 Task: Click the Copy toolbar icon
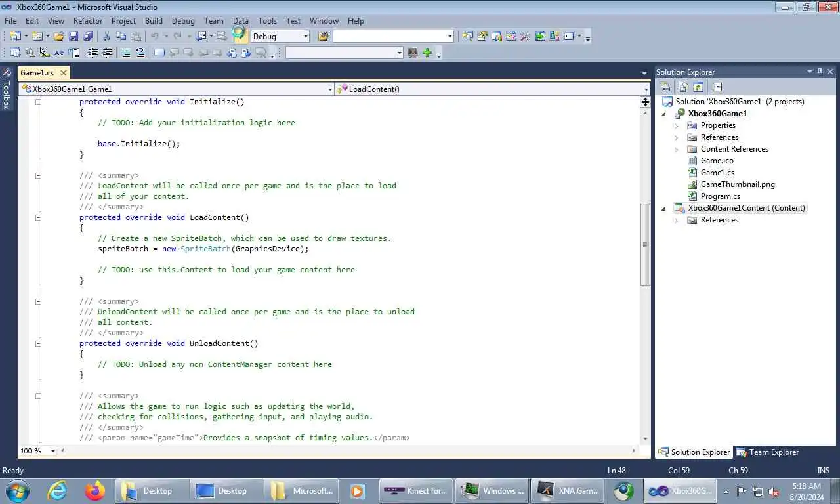[121, 36]
